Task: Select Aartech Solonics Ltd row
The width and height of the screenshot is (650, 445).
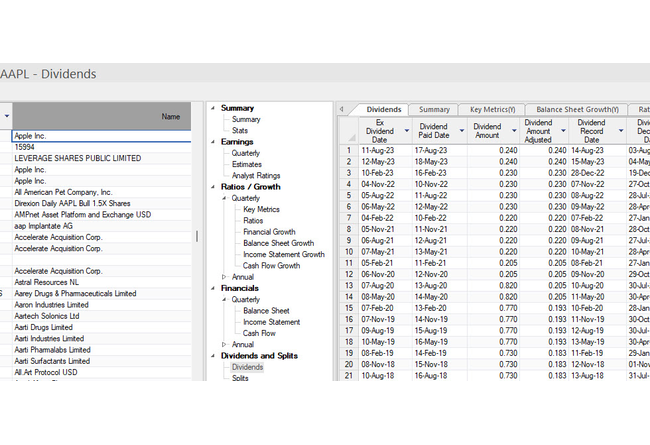Action: click(102, 316)
